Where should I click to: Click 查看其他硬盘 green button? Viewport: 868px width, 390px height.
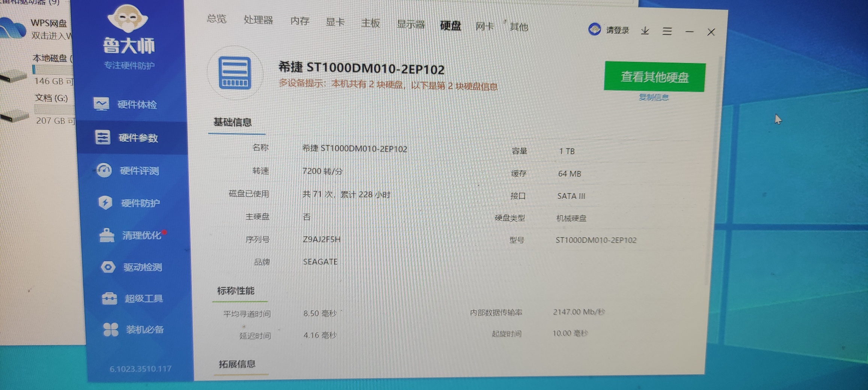(x=655, y=76)
